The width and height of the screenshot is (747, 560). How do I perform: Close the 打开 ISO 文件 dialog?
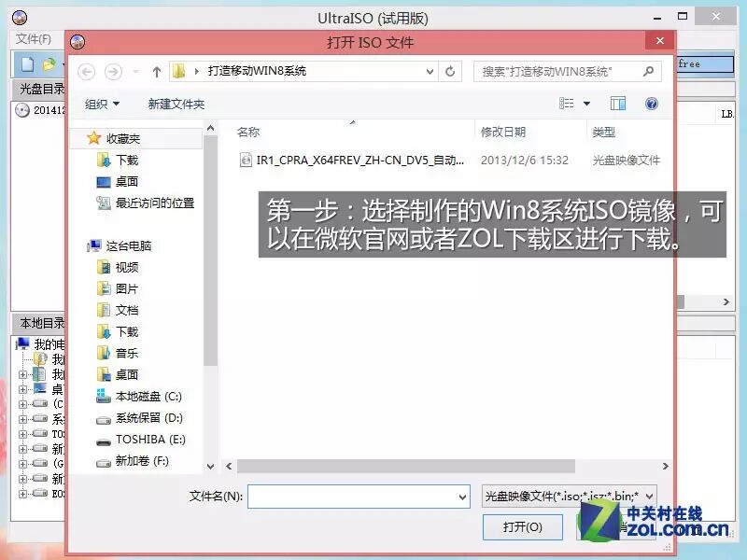(x=660, y=41)
